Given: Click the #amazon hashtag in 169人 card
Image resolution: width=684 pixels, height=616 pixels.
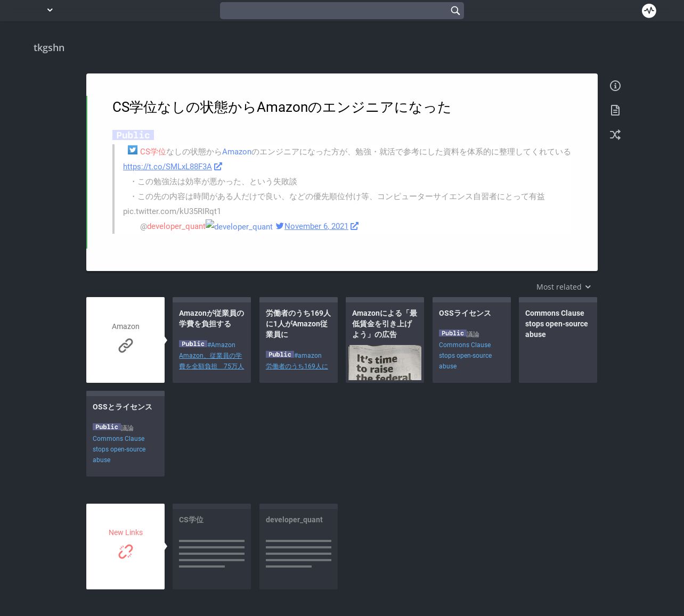Looking at the screenshot, I should tap(308, 356).
